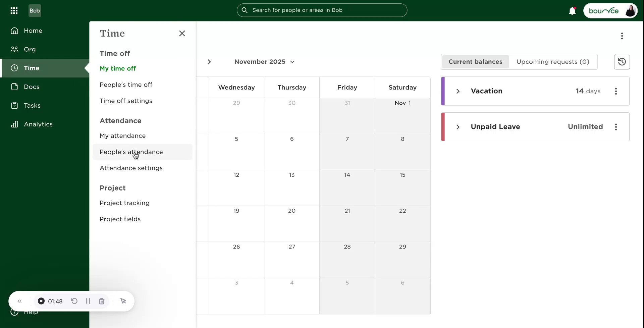Viewport: 644px width, 328px height.
Task: Click the notifications bell icon
Action: click(x=572, y=11)
